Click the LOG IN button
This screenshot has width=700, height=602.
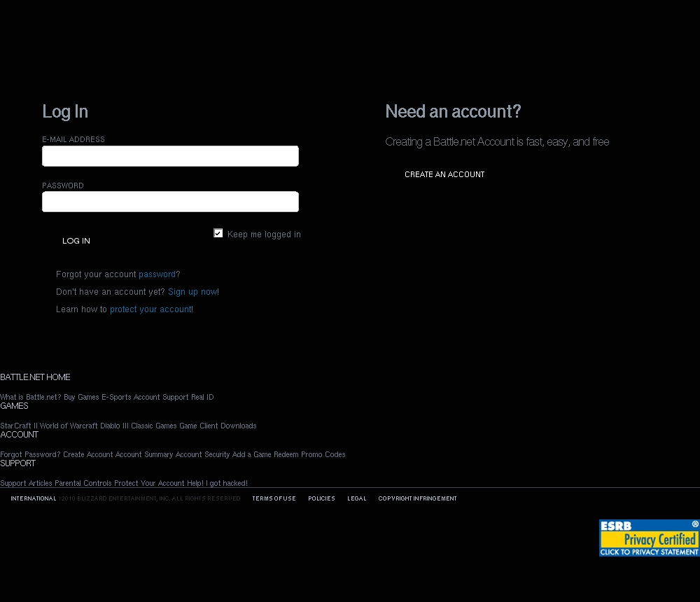[76, 241]
